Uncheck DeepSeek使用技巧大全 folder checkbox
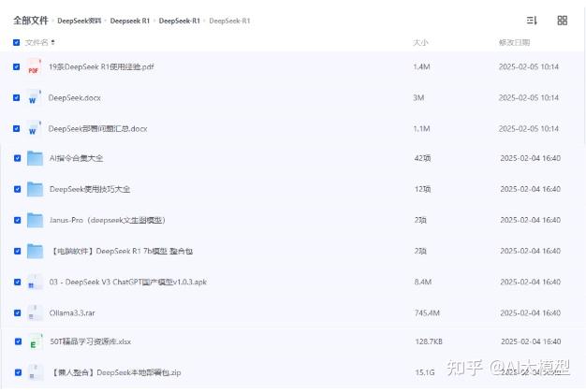 tap(18, 189)
